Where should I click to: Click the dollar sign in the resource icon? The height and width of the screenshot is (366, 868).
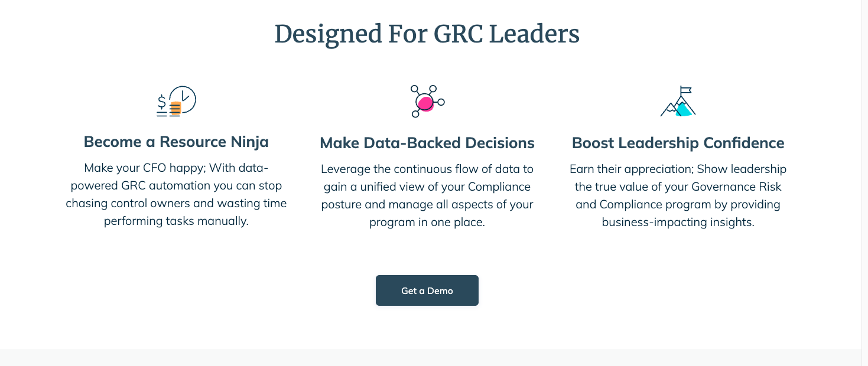pyautogui.click(x=161, y=103)
